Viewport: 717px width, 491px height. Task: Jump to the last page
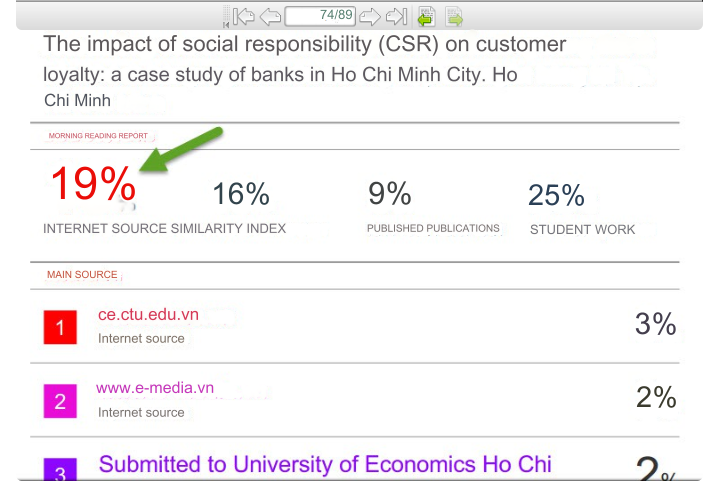396,16
